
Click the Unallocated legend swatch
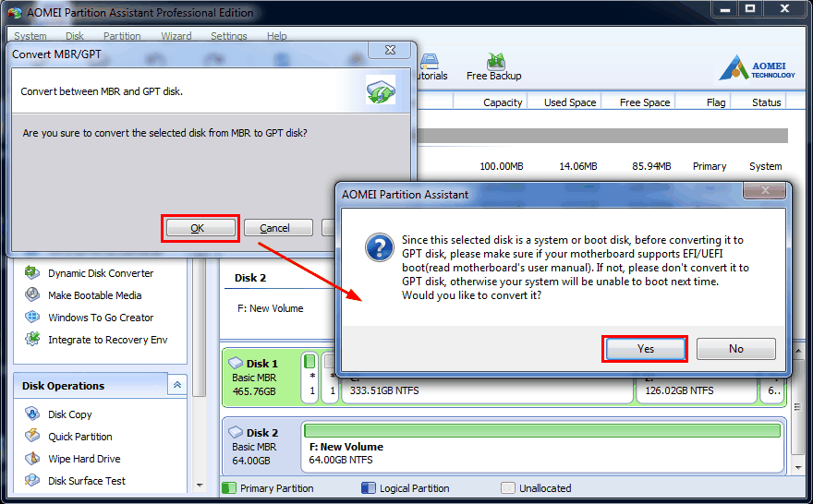click(x=508, y=488)
